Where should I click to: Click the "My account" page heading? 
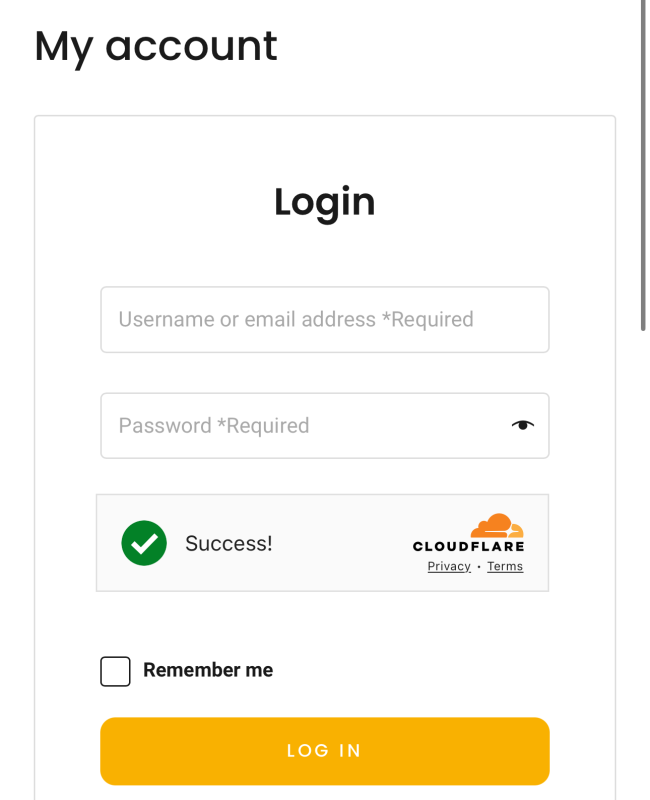coord(156,46)
